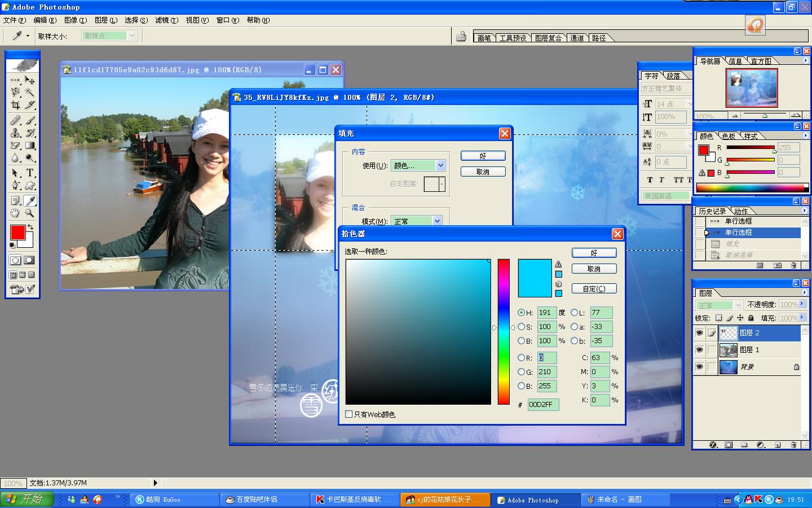Click 取消 in the color picker dialog
This screenshot has width=812, height=508.
[594, 269]
